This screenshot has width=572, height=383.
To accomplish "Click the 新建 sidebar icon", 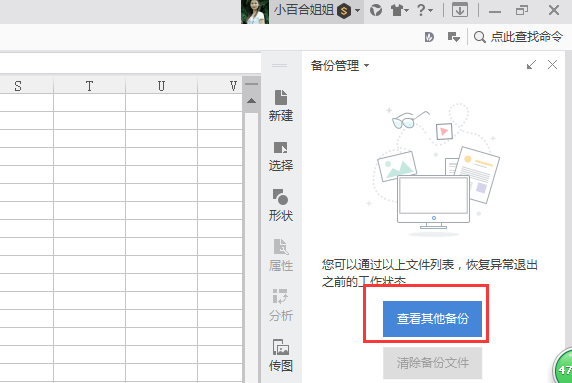I will click(281, 106).
